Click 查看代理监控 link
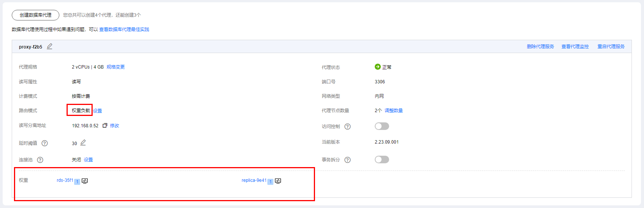 575,47
